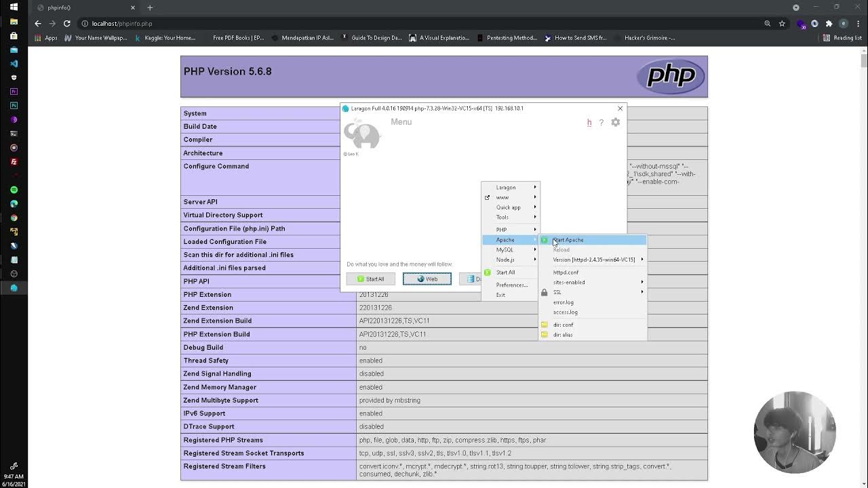
Task: Click the zoom magnifier icon in address bar
Action: pyautogui.click(x=768, y=23)
